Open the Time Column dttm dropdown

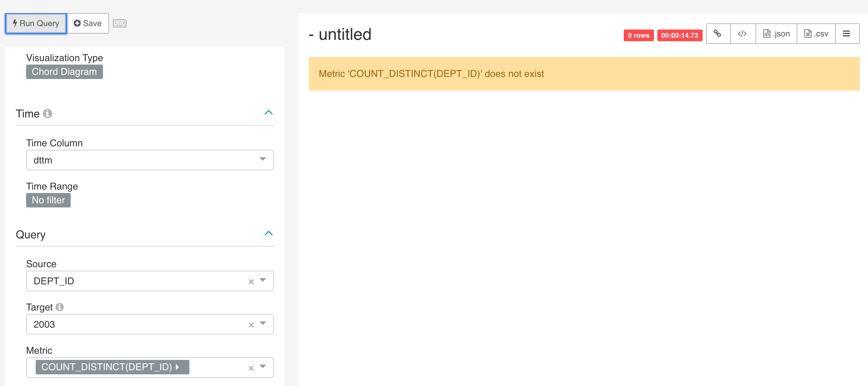[263, 159]
